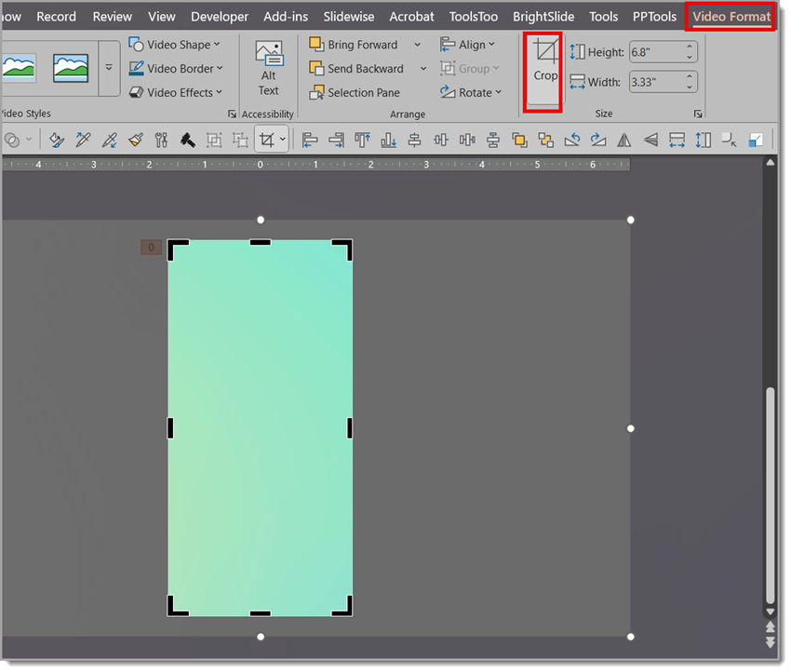791x672 pixels.
Task: Open the Size dialog launcher
Action: 698,114
